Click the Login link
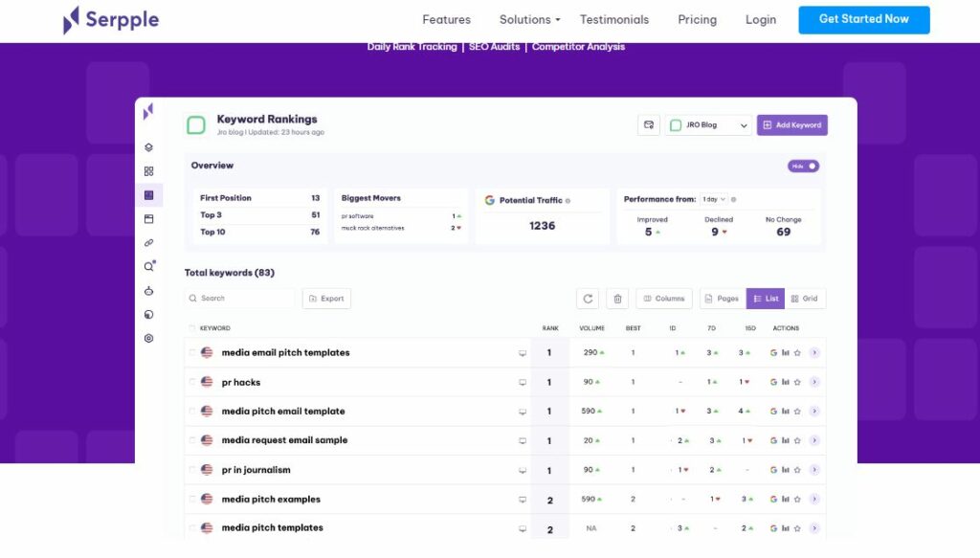Image resolution: width=980 pixels, height=558 pixels. [761, 20]
